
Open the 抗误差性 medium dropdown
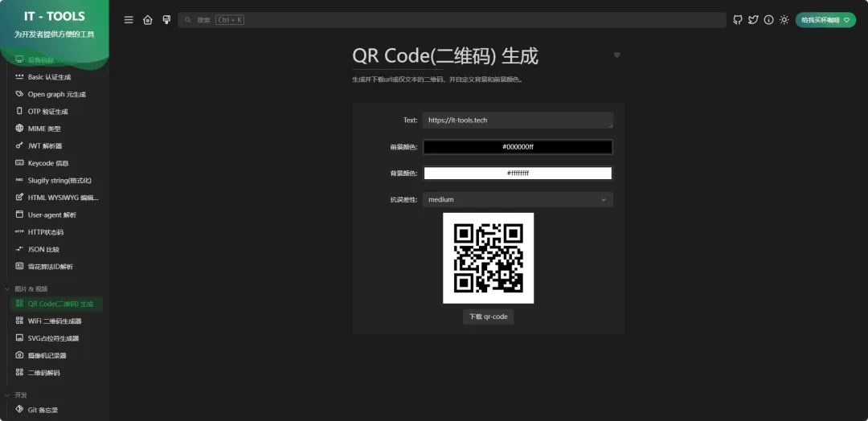pos(518,200)
